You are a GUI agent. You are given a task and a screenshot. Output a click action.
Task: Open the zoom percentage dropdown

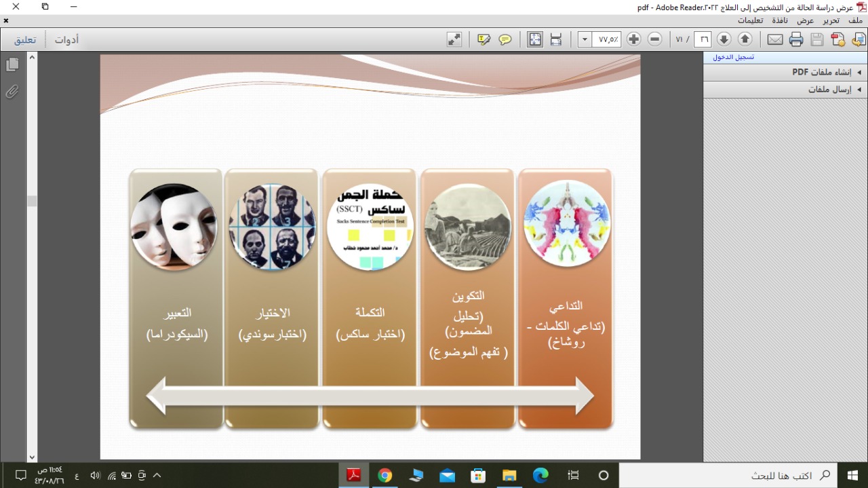(x=585, y=39)
